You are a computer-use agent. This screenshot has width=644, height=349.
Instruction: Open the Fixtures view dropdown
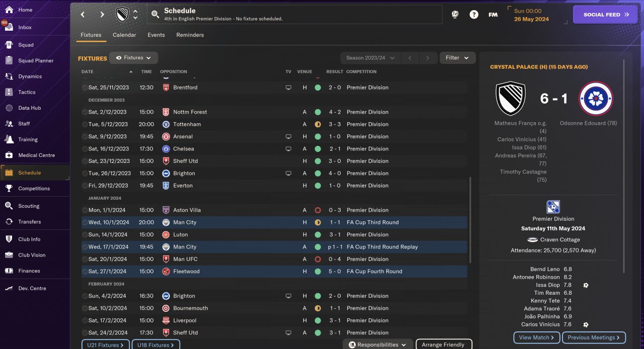134,58
